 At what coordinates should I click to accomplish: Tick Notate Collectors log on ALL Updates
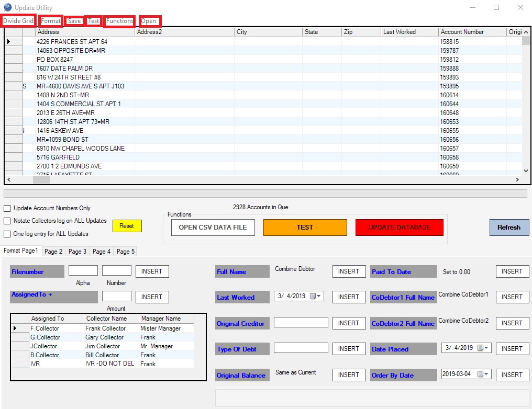(7, 221)
